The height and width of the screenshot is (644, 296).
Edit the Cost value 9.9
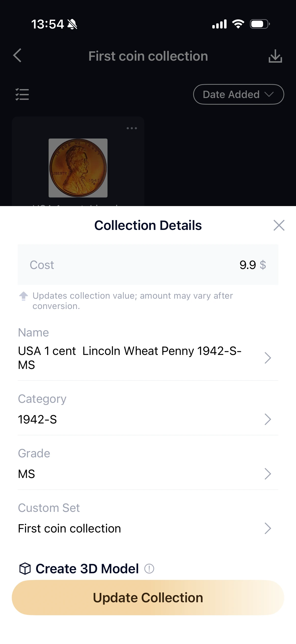248,265
